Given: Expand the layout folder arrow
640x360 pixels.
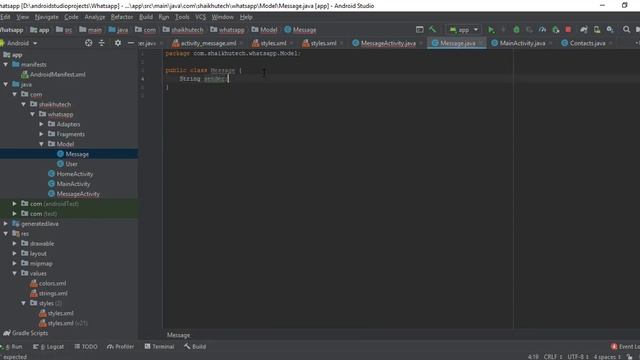Looking at the screenshot, I should coord(15,253).
